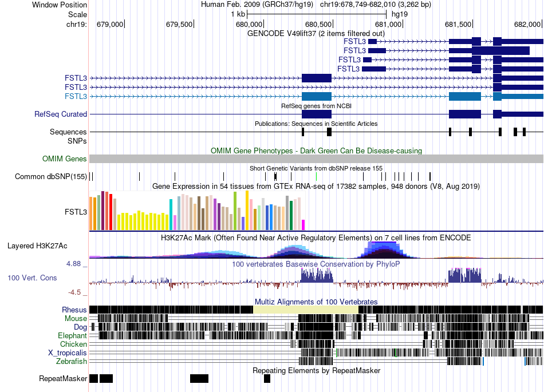Click the 682,000 ruler position
544x392 pixels.
527,24
